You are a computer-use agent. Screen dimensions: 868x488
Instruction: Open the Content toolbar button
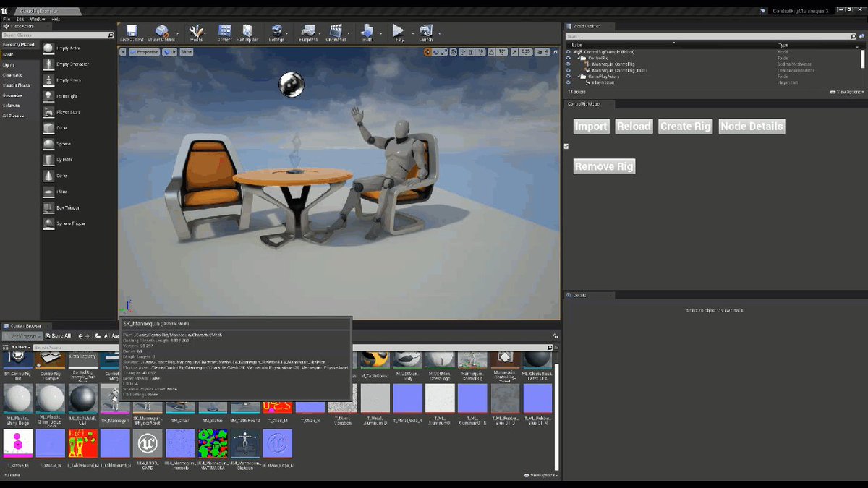click(x=224, y=33)
